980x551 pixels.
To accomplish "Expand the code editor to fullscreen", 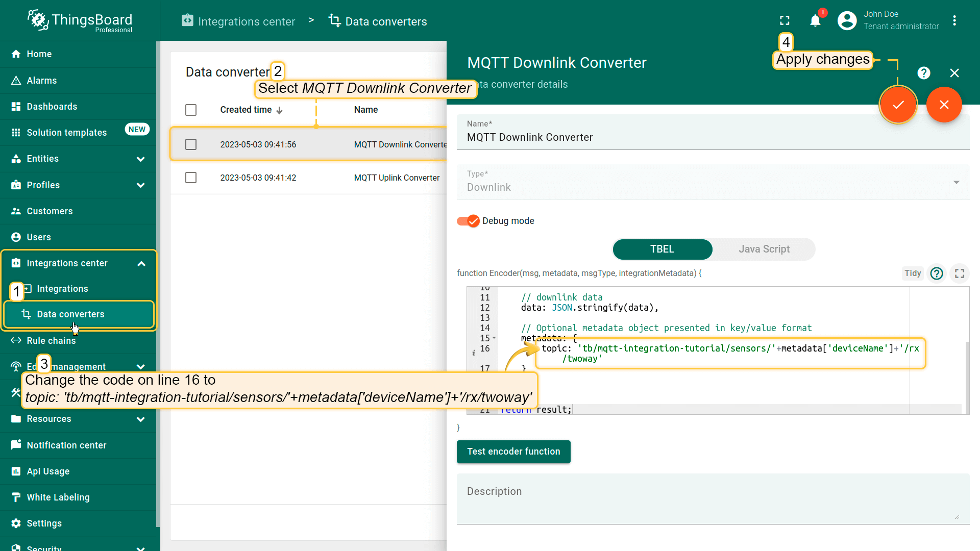I will (960, 273).
